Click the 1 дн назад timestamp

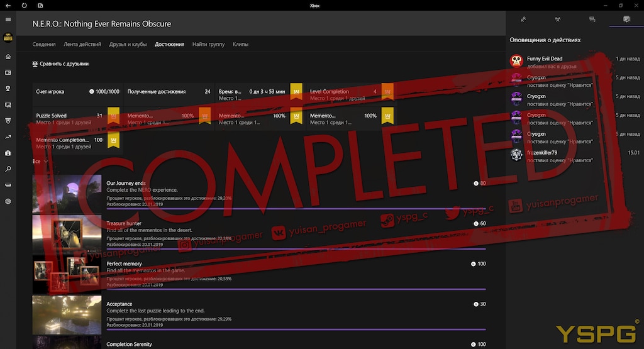[628, 58]
